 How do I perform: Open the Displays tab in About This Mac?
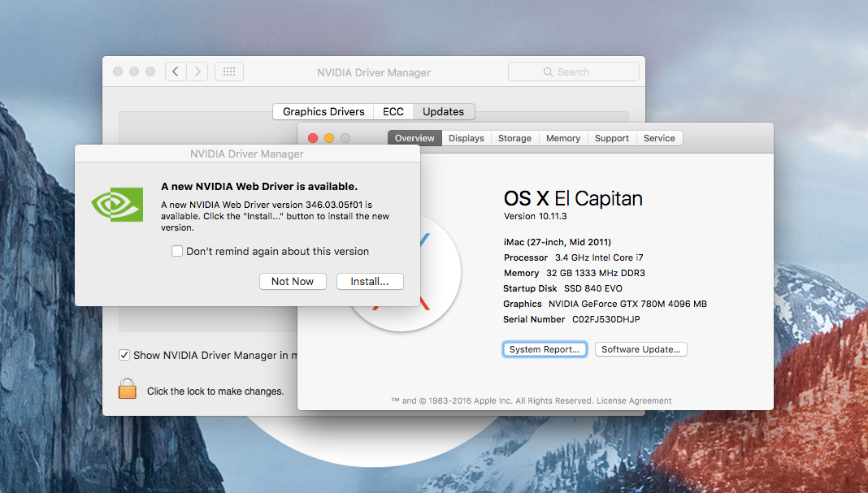(x=467, y=138)
